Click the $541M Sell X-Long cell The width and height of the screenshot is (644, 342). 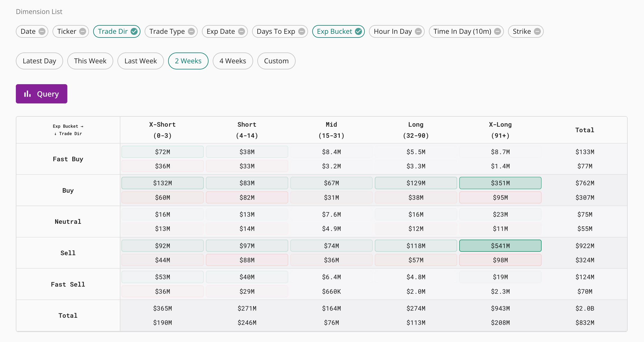click(x=500, y=246)
